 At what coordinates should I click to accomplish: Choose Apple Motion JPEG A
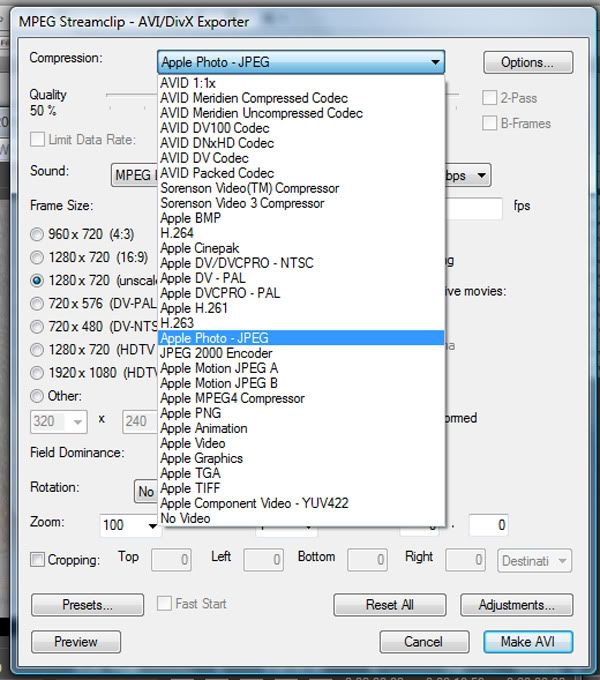click(301, 368)
